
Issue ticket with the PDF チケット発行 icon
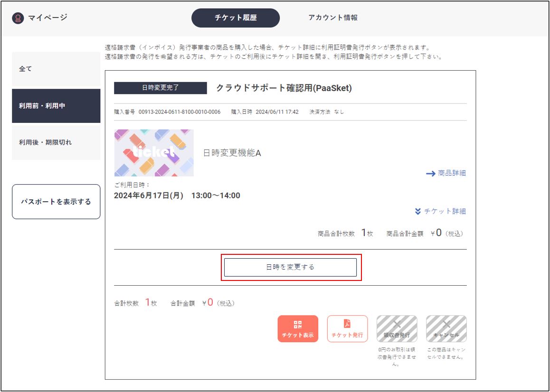tap(347, 329)
